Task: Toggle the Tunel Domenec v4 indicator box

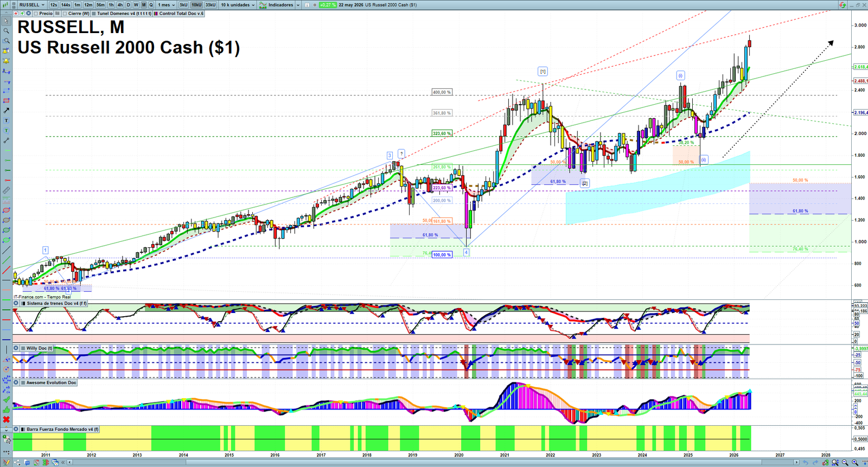Action: (94, 14)
